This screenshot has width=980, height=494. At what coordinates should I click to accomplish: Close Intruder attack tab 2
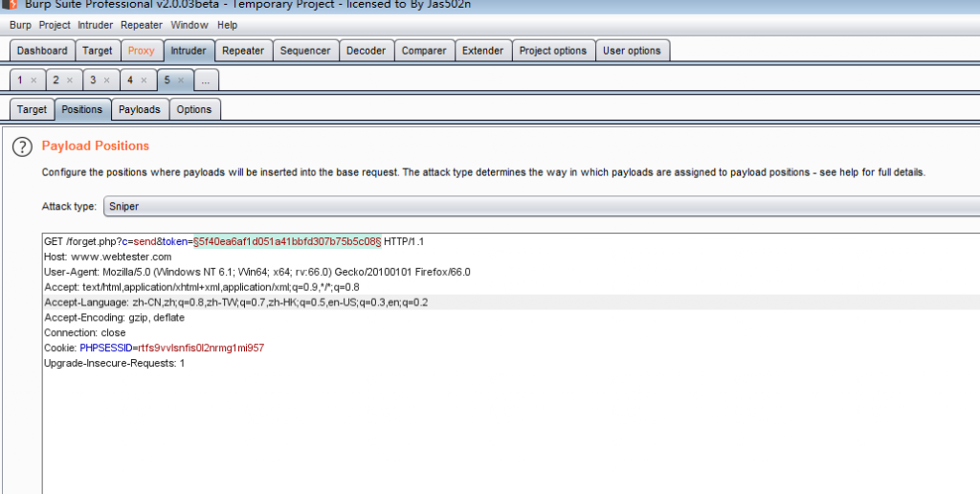point(69,80)
